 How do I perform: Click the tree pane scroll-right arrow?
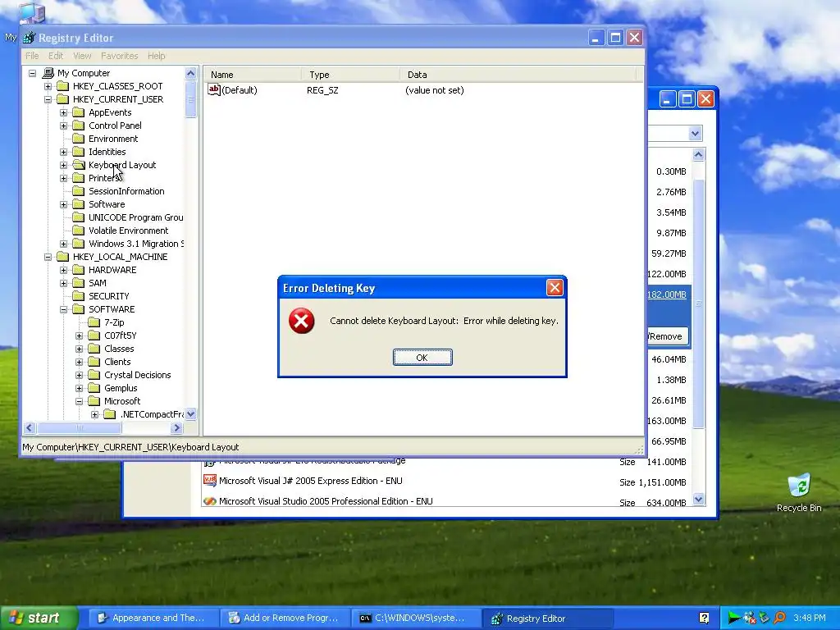click(177, 428)
